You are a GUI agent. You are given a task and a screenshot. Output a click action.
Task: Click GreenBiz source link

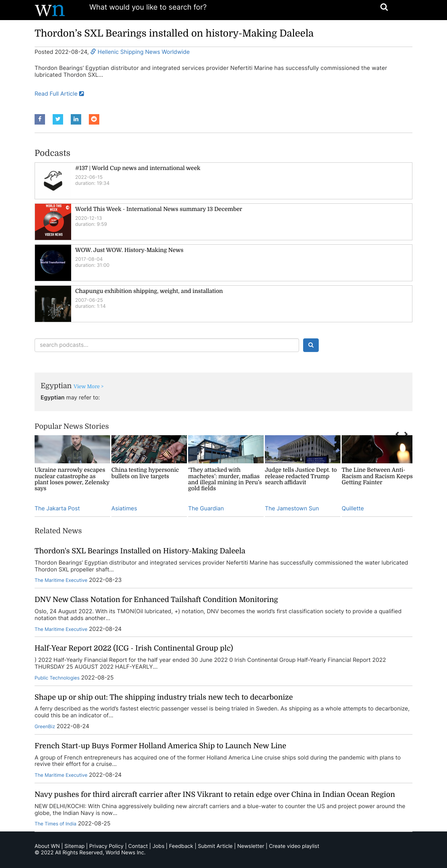tap(45, 727)
